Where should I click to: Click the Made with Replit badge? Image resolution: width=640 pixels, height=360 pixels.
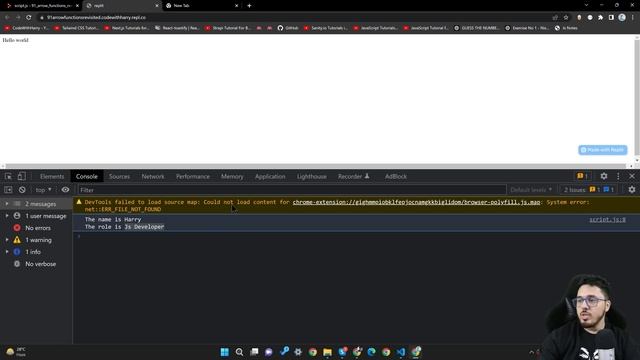pyautogui.click(x=603, y=150)
